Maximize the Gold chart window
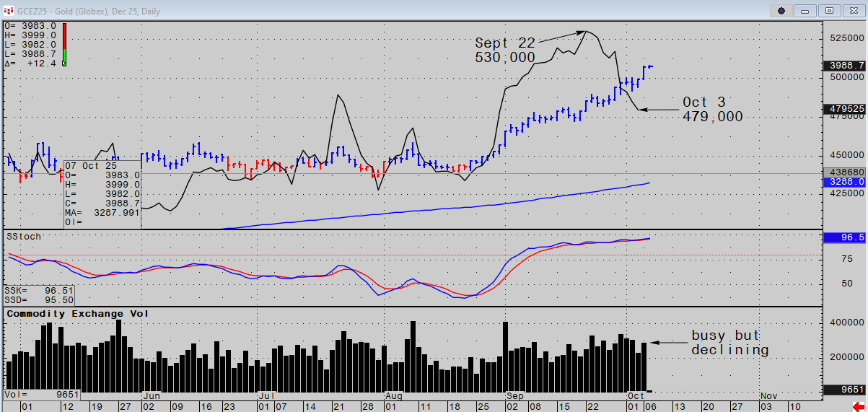Screen dimensions: 868x412 click(x=830, y=11)
